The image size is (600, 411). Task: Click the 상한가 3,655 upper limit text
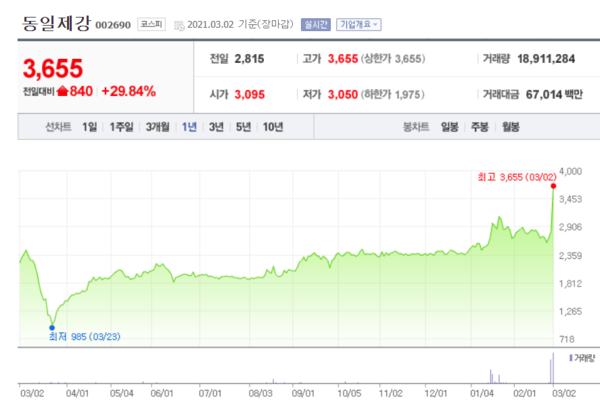(x=393, y=59)
